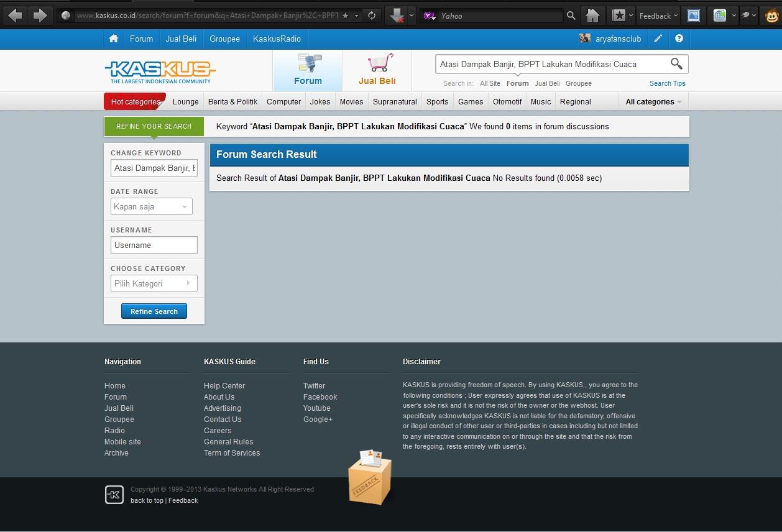
Task: Search in Groupee only
Action: (579, 83)
